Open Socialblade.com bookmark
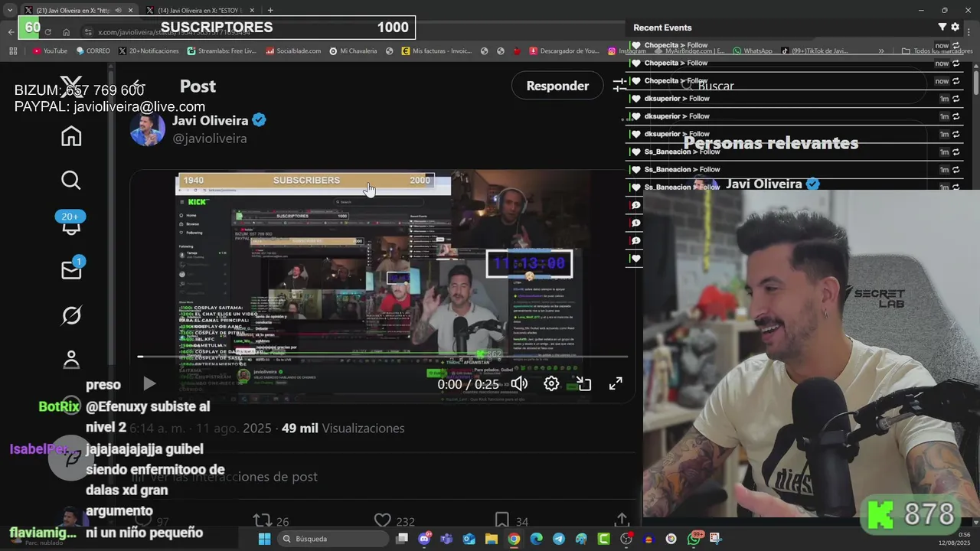This screenshot has width=980, height=551. pos(293,51)
